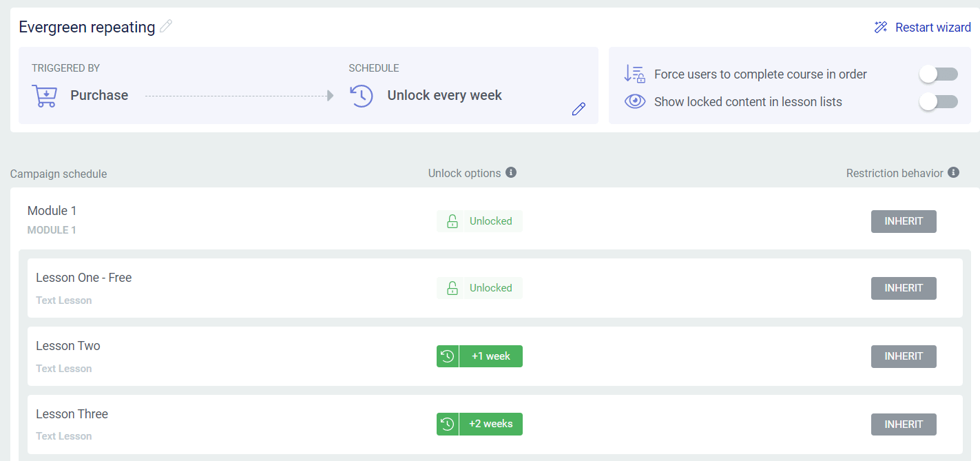The width and height of the screenshot is (980, 461).
Task: Click the info icon beside Unlock options
Action: (x=511, y=172)
